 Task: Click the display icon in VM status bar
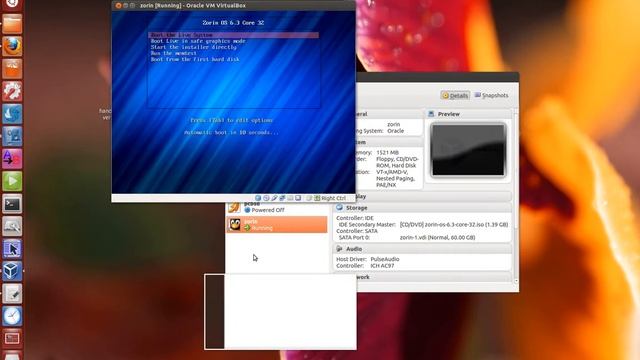[298, 198]
